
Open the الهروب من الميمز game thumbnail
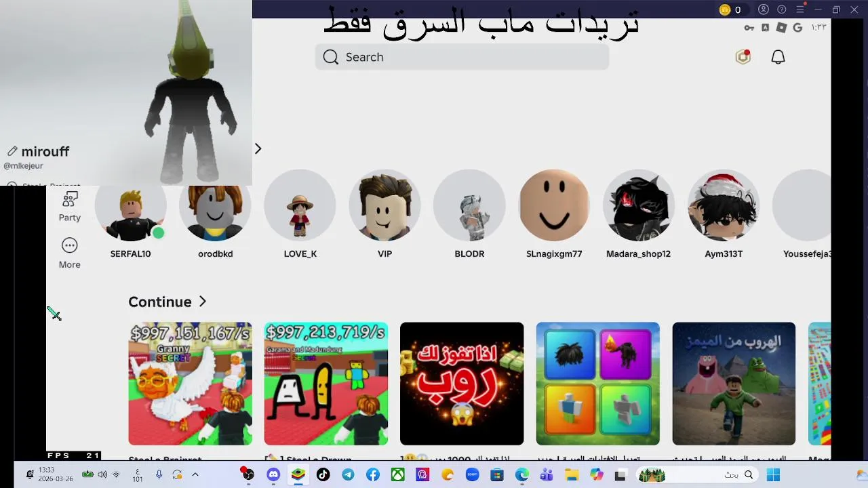(734, 384)
